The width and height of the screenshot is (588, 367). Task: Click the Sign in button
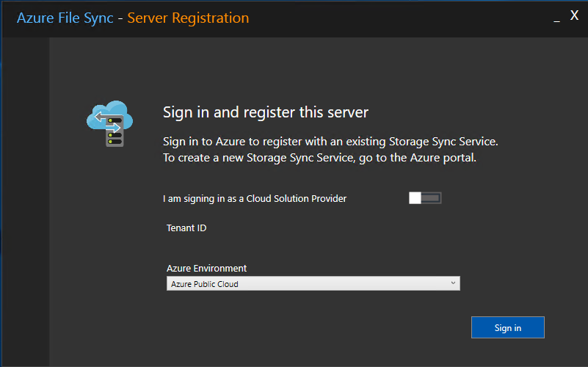508,327
